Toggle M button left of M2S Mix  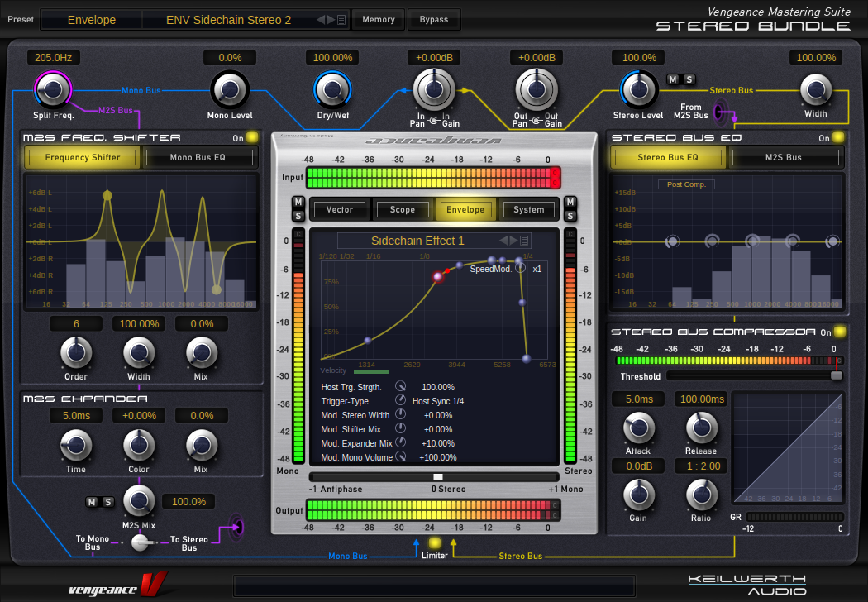click(x=92, y=502)
